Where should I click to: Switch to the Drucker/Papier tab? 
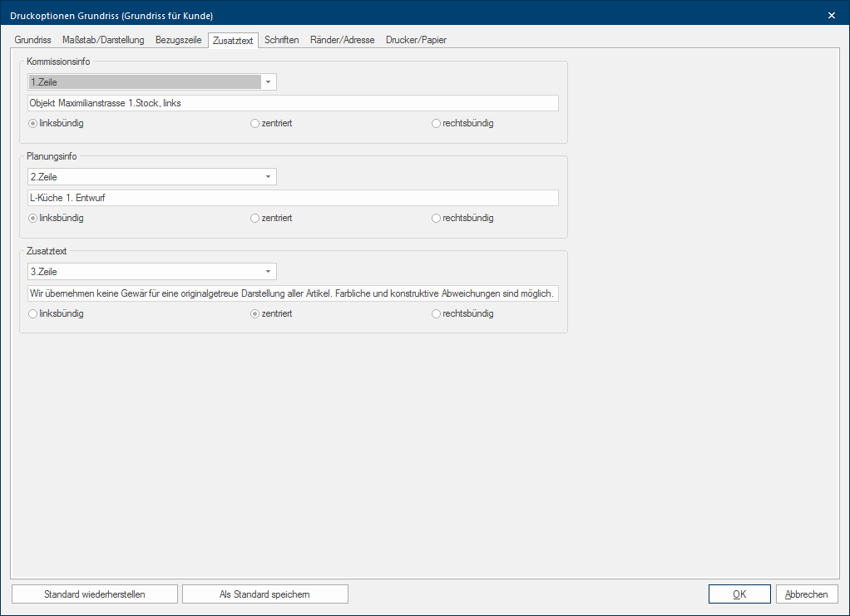[x=416, y=40]
